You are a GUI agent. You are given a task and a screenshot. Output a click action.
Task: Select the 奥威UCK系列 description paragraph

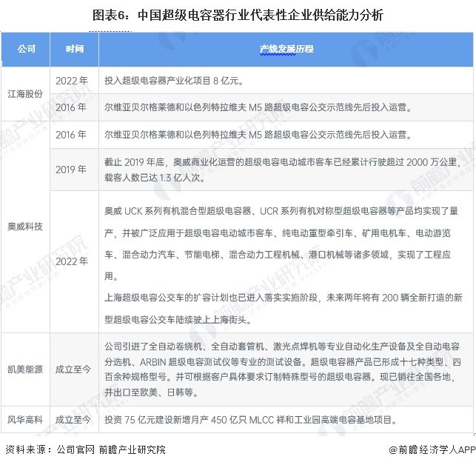tap(282, 244)
